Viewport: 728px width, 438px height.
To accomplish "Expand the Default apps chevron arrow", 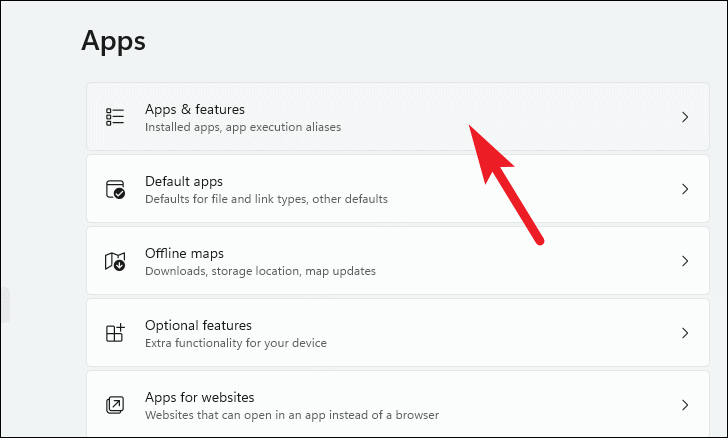I will coord(685,189).
